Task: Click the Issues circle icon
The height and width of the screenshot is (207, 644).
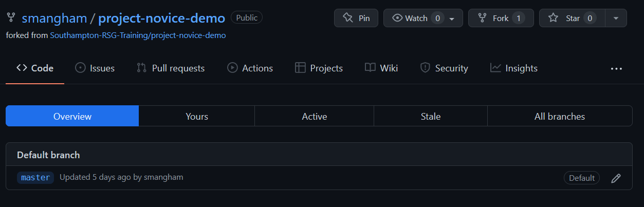Action: pyautogui.click(x=80, y=68)
